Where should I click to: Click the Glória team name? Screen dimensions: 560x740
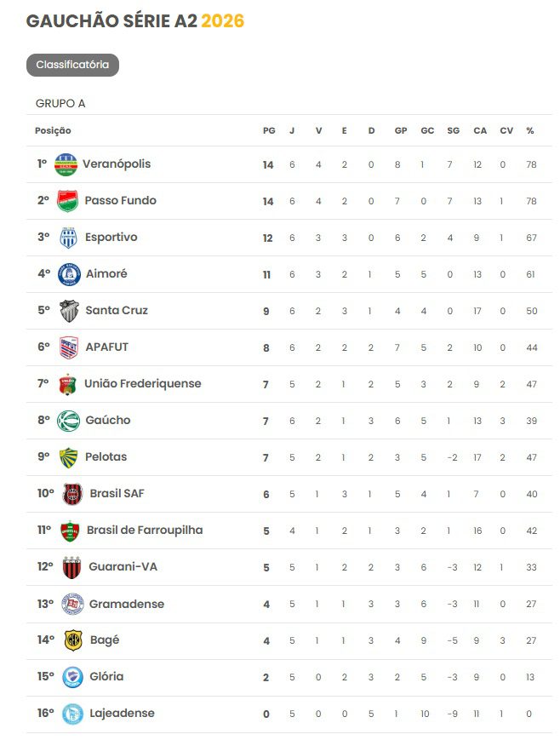(x=106, y=677)
